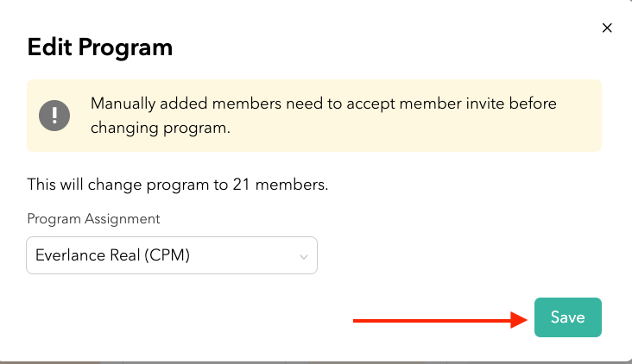Viewport: 632px width, 364px height.
Task: Click the exclamation warning icon
Action: click(54, 115)
